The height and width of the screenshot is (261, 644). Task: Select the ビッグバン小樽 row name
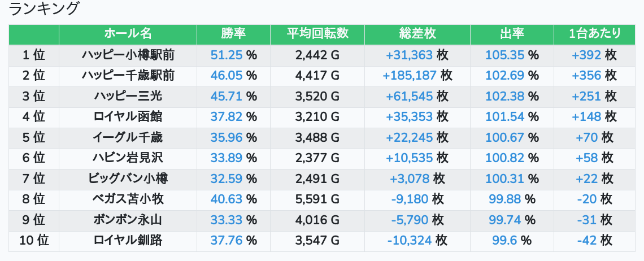click(128, 179)
